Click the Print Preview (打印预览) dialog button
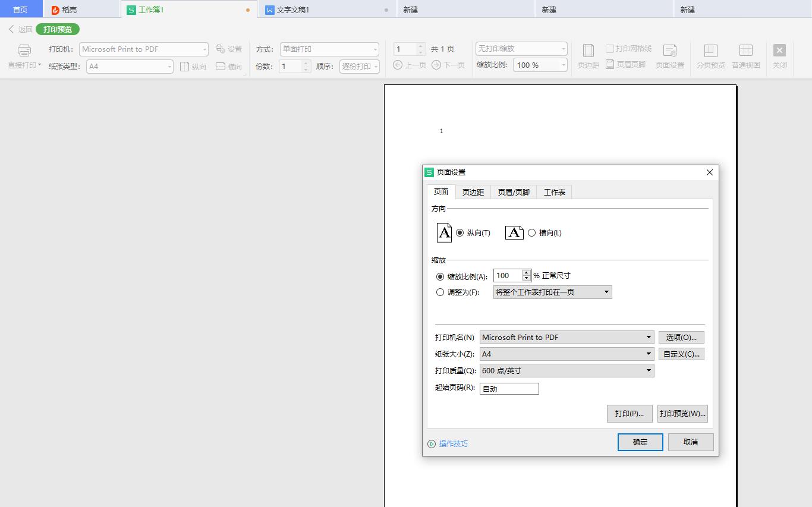Image resolution: width=812 pixels, height=507 pixels. tap(682, 413)
